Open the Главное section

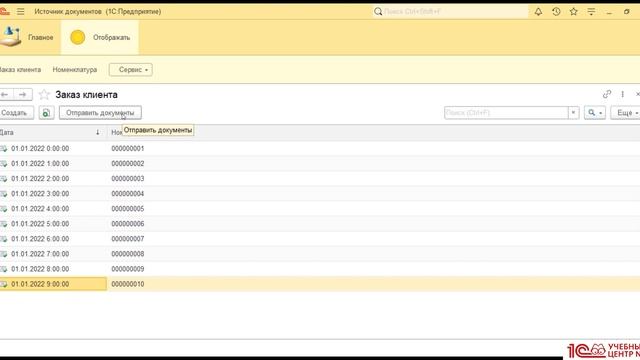coord(29,37)
